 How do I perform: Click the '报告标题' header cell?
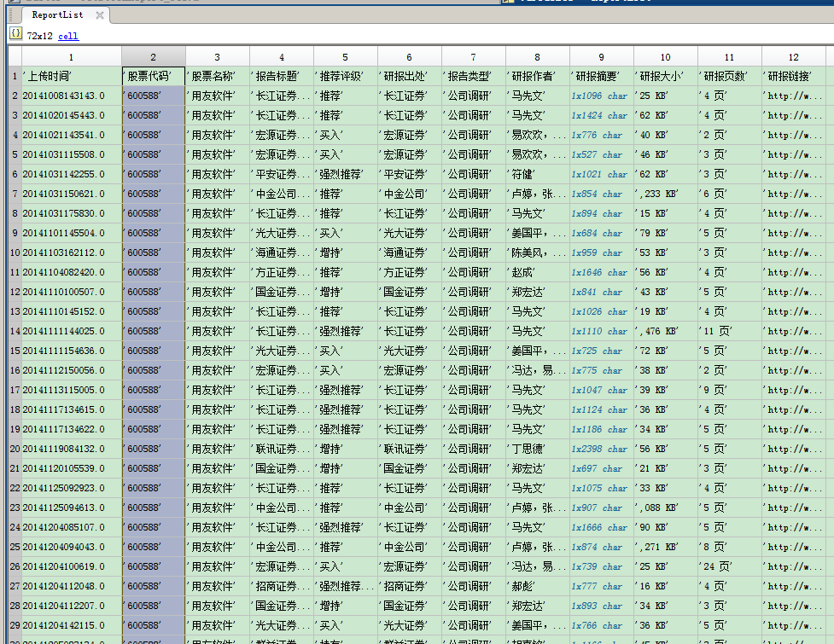(282, 77)
